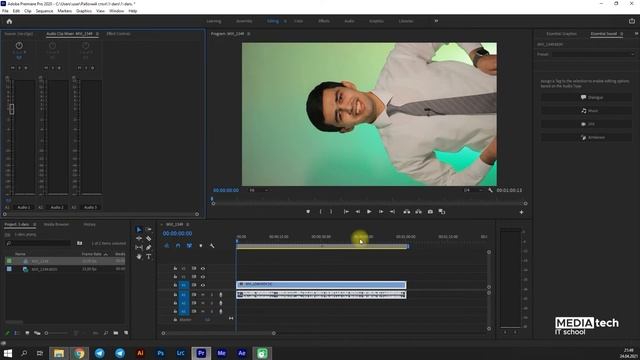Open Google Chrome from the taskbar
Screen dimensions: 640x360
point(79,353)
